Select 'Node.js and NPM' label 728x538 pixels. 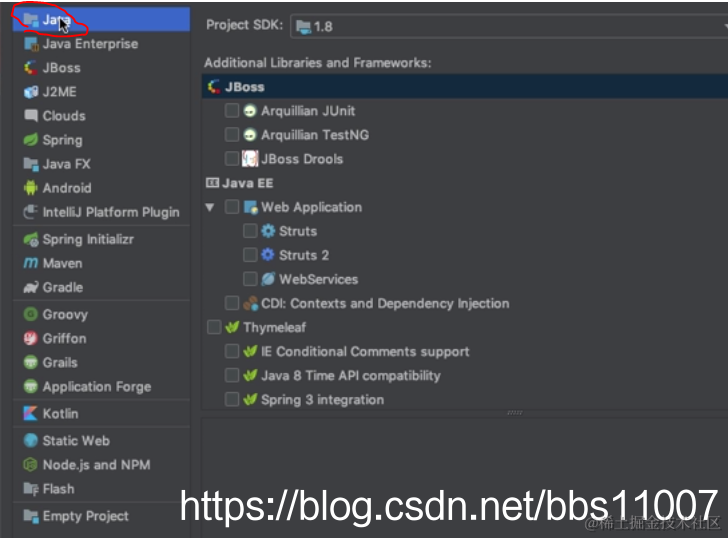point(97,465)
